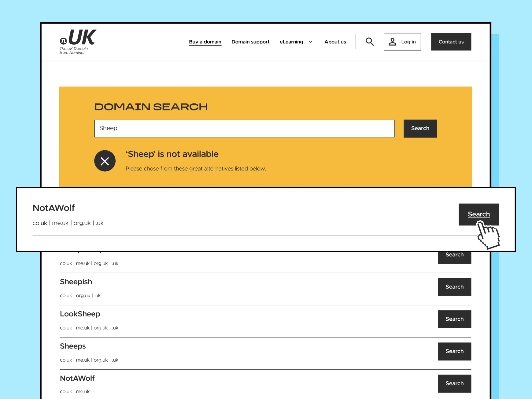Search for the NotAWolf alternative domain
The width and height of the screenshot is (532, 399).
454,383
